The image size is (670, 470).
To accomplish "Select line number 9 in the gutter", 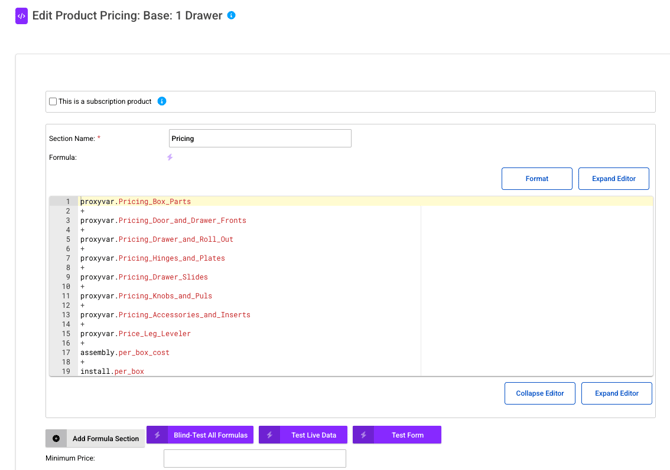I will point(66,277).
